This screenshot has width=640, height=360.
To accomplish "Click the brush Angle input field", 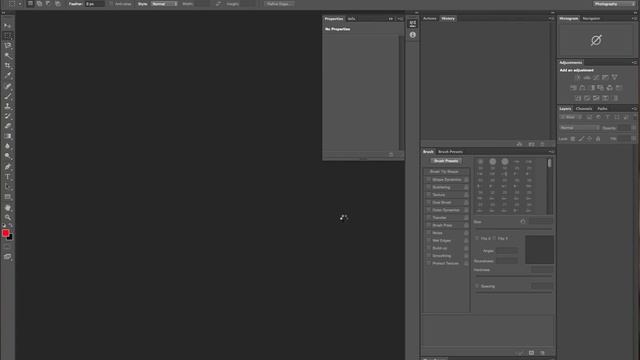I will click(507, 251).
